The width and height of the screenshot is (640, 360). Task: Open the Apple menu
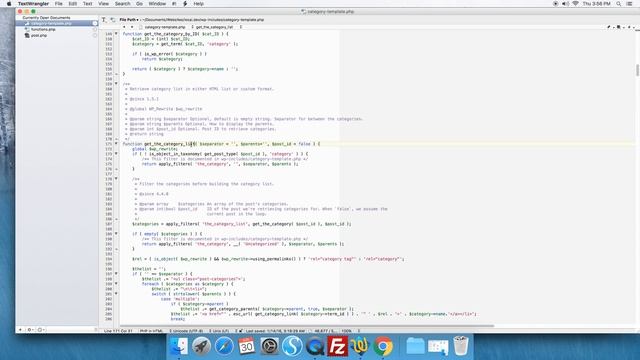pos(9,4)
